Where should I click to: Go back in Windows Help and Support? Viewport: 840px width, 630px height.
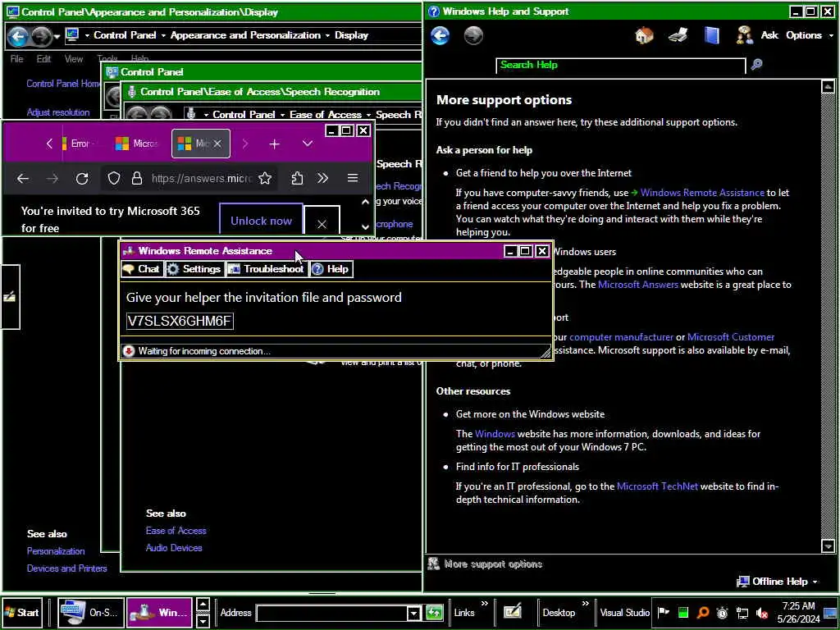coord(440,36)
